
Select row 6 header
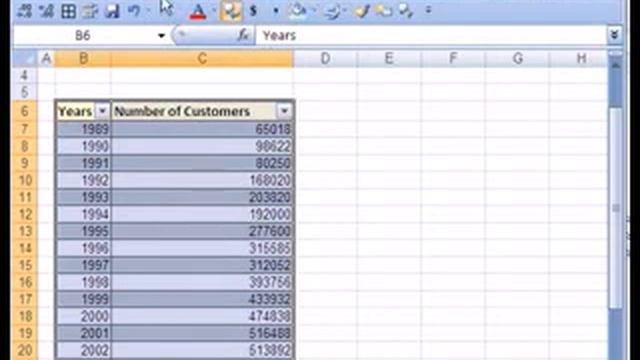coord(25,111)
